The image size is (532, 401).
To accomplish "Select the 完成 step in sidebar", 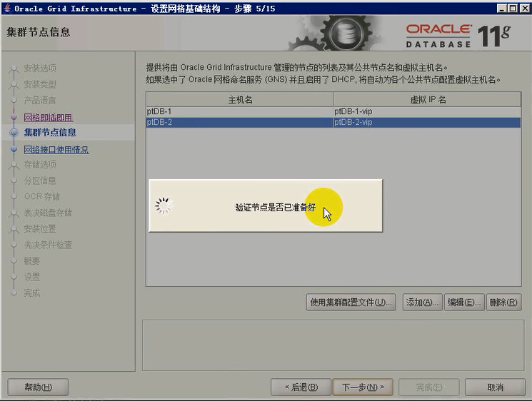I will (32, 293).
